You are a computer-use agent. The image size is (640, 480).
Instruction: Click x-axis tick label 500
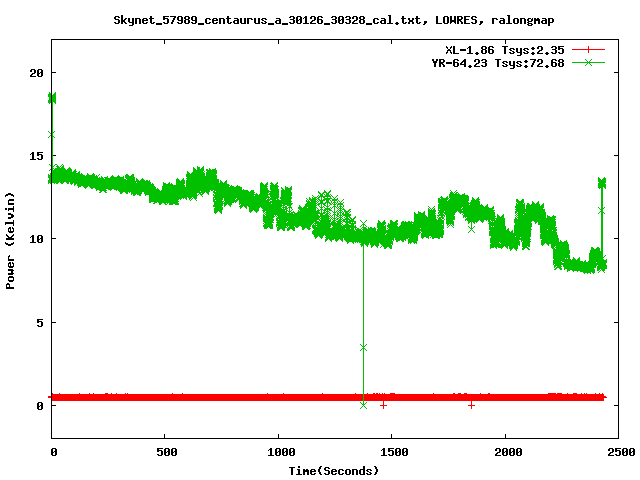[x=167, y=452]
